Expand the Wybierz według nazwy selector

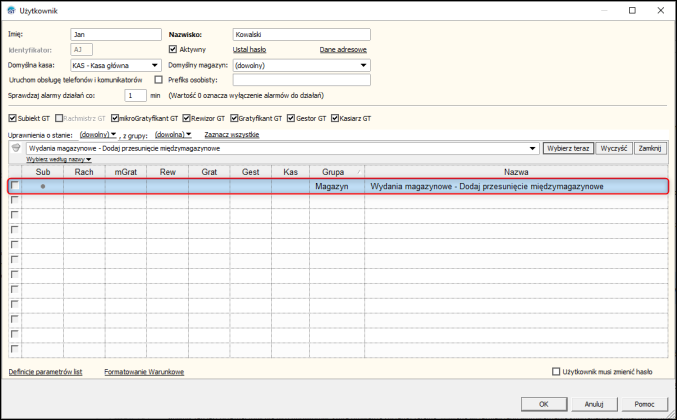(x=59, y=159)
